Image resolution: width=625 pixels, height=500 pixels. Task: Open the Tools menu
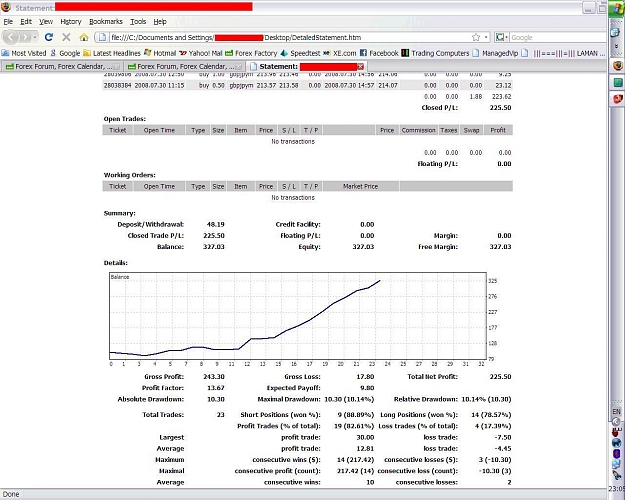[138, 22]
